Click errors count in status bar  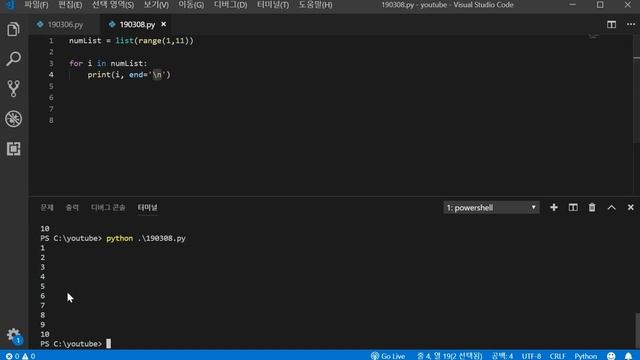12,356
